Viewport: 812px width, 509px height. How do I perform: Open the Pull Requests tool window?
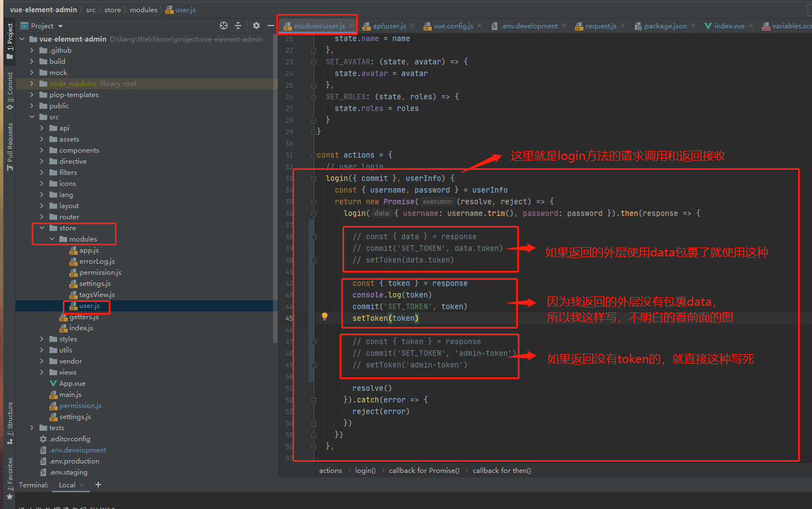pos(9,147)
